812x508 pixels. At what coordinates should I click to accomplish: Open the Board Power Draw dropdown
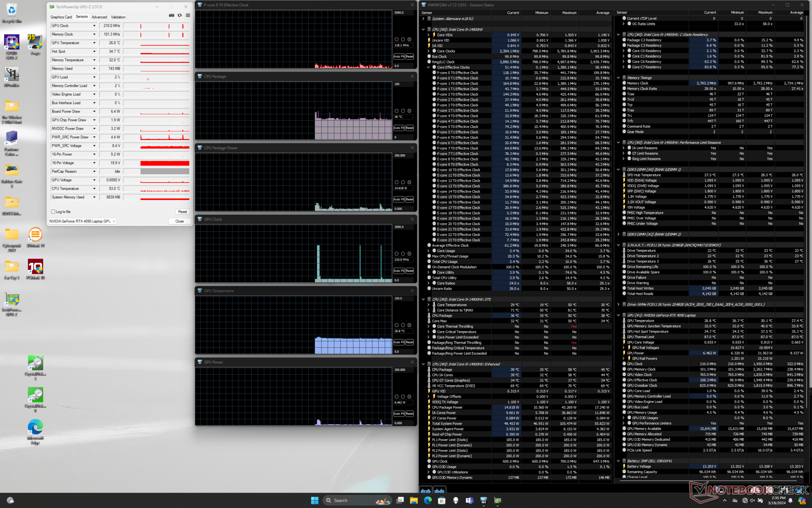[94, 111]
